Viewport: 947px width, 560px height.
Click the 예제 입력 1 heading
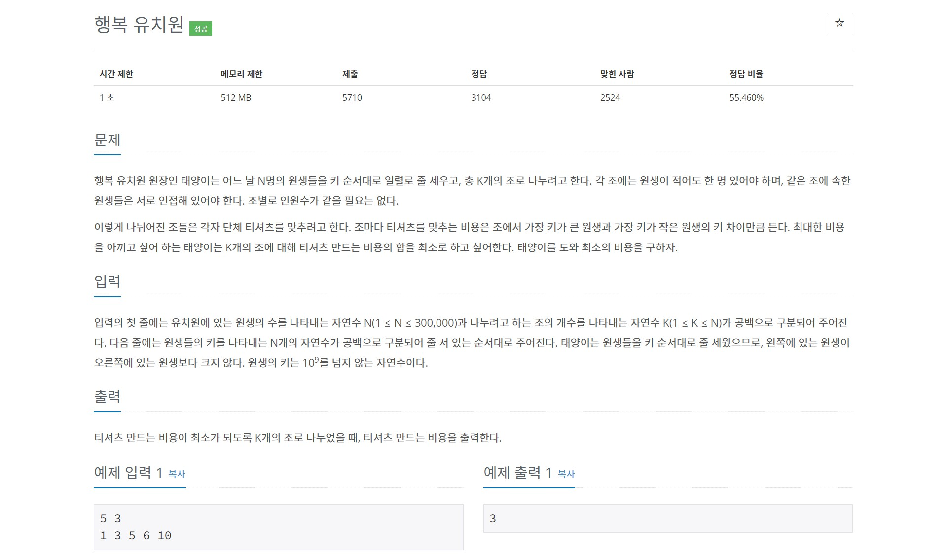point(128,473)
